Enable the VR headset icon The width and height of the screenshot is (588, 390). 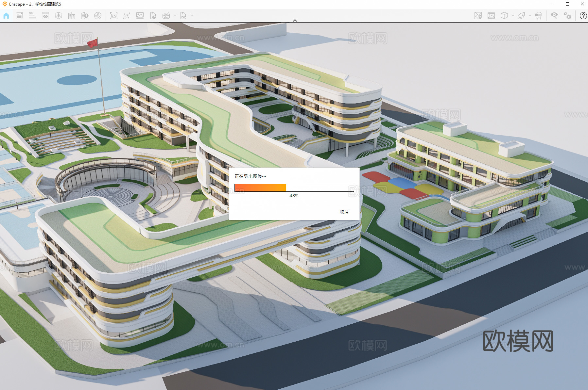point(538,16)
